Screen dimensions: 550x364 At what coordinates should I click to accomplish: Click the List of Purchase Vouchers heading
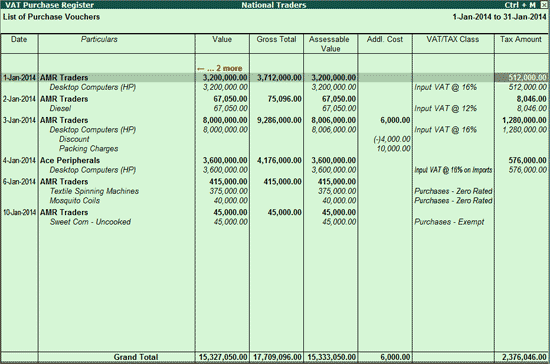coord(52,17)
